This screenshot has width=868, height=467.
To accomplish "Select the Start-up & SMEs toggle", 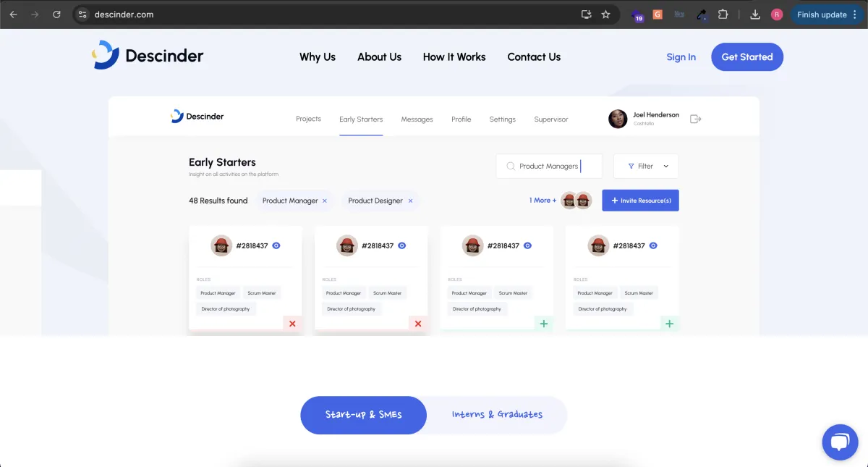I will (363, 415).
